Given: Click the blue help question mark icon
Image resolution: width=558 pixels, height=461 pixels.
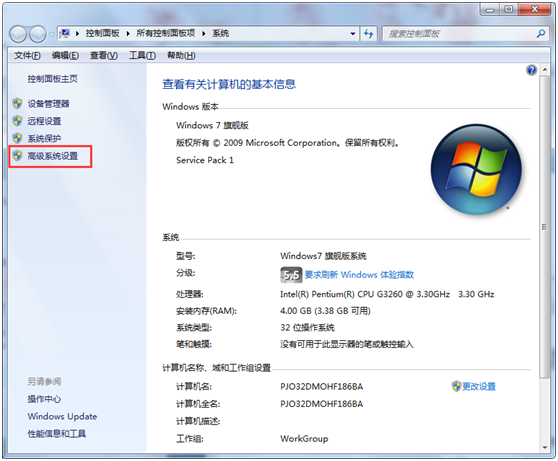Looking at the screenshot, I should click(531, 70).
